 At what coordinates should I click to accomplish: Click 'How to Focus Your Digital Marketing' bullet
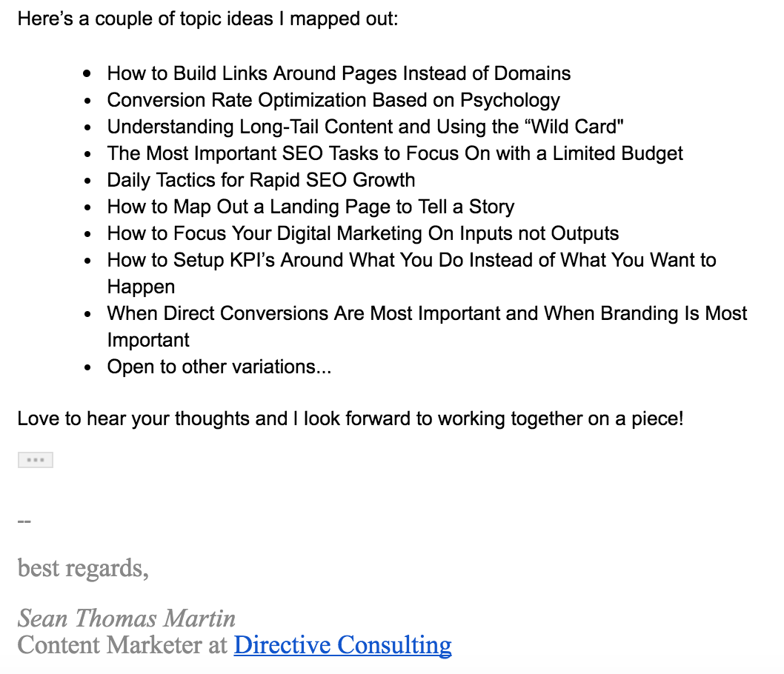tap(362, 233)
